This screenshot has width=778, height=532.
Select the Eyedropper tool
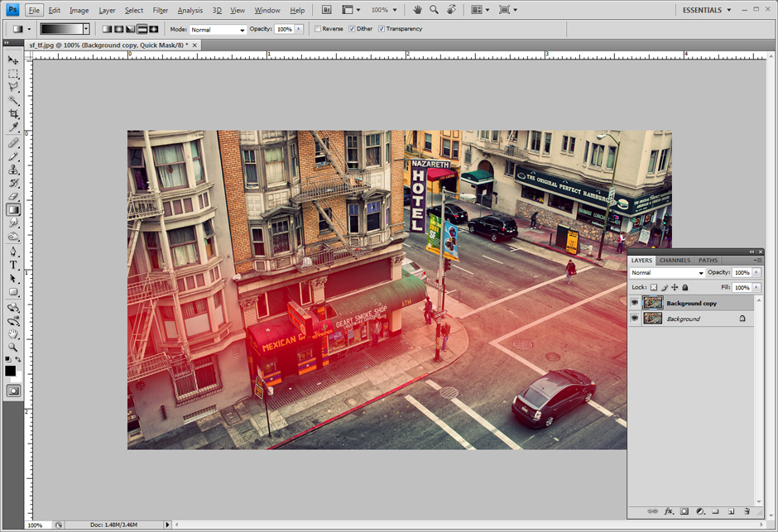13,127
